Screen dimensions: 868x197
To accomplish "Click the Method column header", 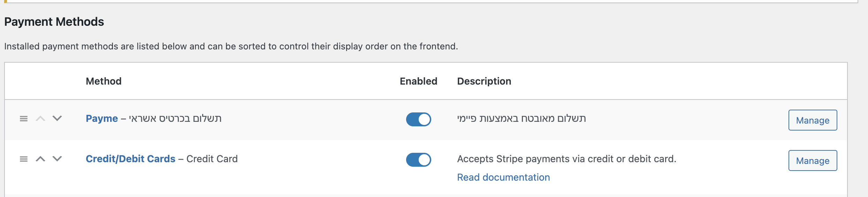I will click(x=104, y=81).
